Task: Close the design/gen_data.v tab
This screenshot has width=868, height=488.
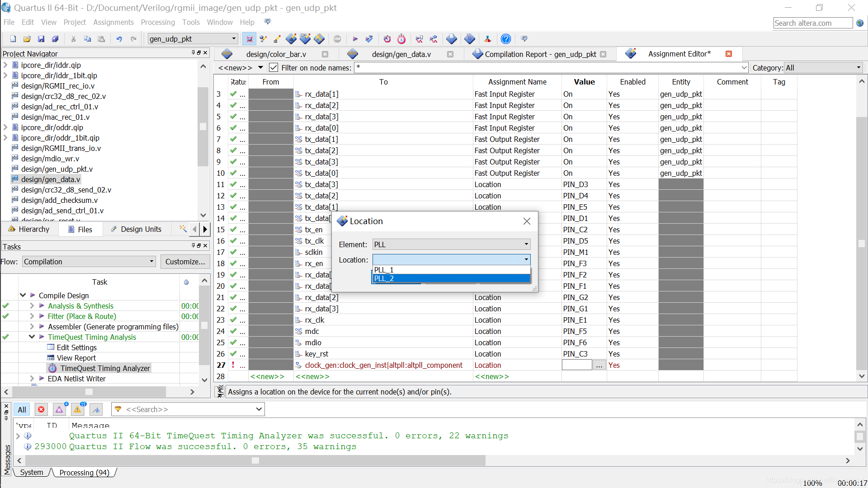Action: point(450,54)
